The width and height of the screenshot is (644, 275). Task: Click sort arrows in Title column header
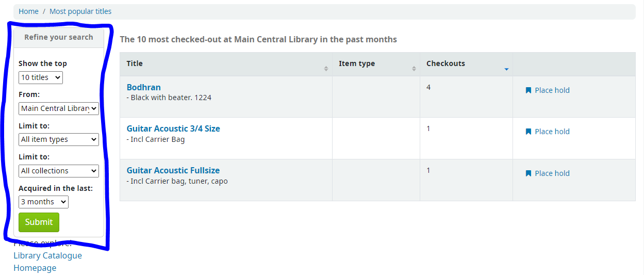[326, 69]
